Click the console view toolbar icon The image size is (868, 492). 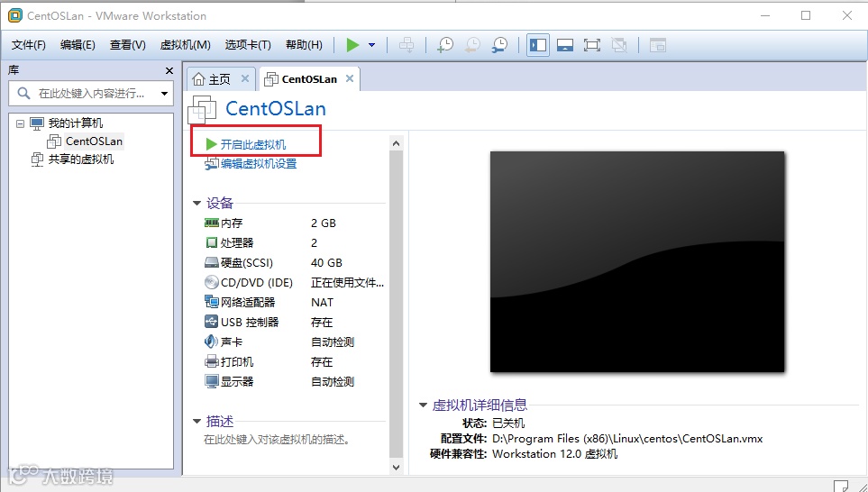click(658, 45)
